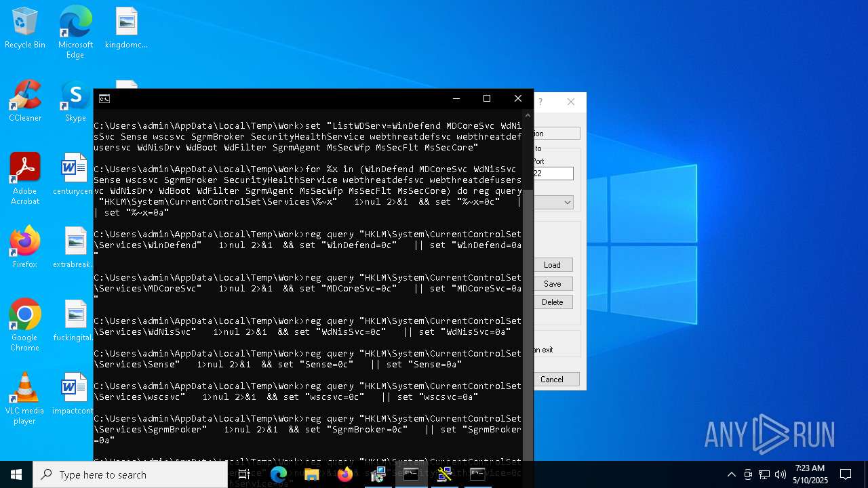Viewport: 868px width, 488px height.
Task: Open Microsoft Edge desktop shortcut
Action: pos(75,33)
